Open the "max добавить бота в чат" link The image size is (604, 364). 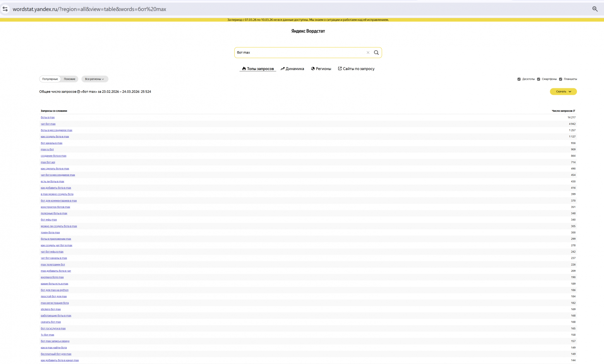(x=56, y=271)
